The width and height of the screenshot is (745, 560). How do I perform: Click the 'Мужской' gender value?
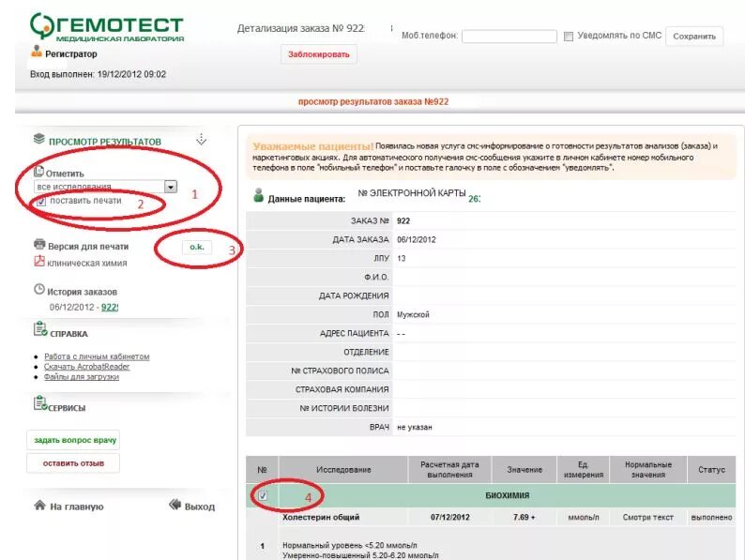pyautogui.click(x=413, y=315)
